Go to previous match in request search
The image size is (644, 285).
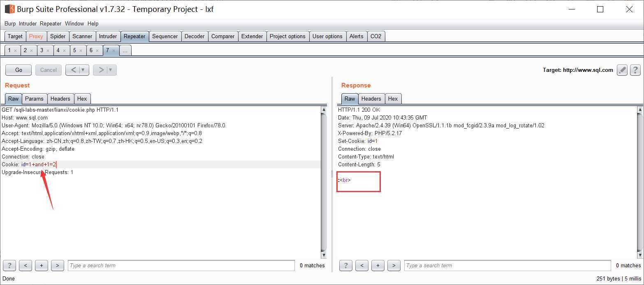pos(25,265)
